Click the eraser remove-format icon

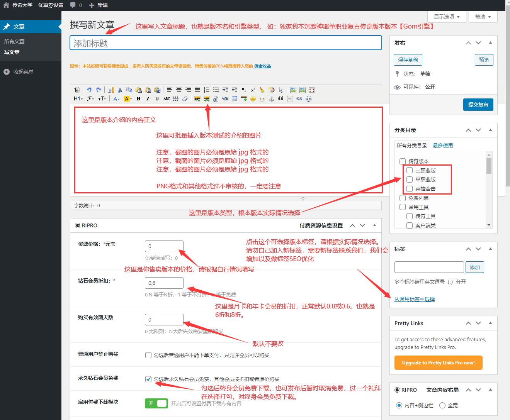(x=185, y=99)
